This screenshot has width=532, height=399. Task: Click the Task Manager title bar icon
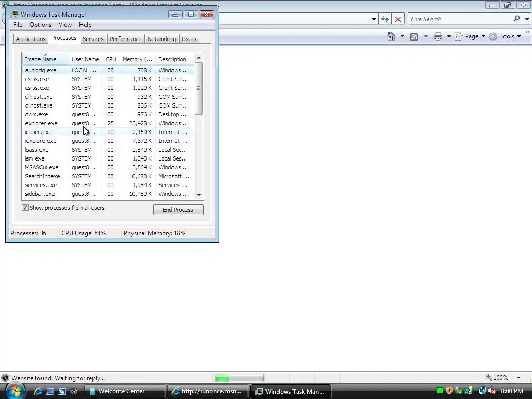[x=15, y=14]
